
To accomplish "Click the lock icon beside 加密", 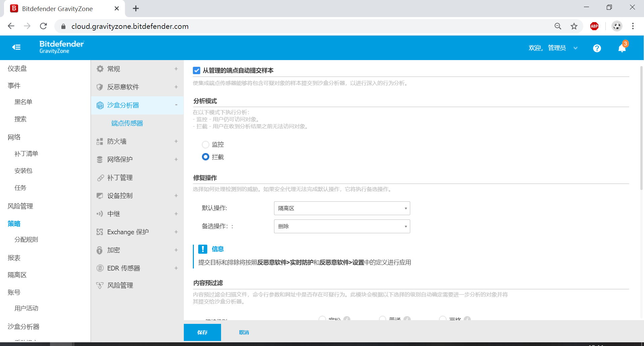I will coord(100,250).
